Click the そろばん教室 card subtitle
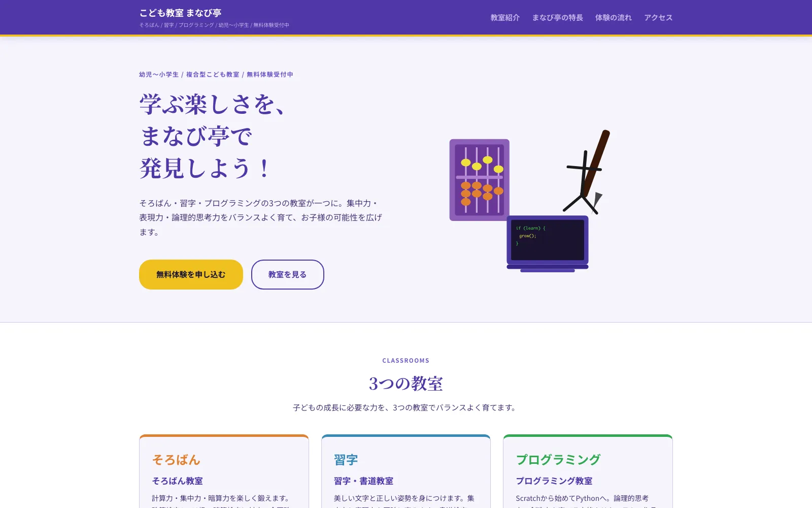Screen dimensions: 812x508 [177, 481]
